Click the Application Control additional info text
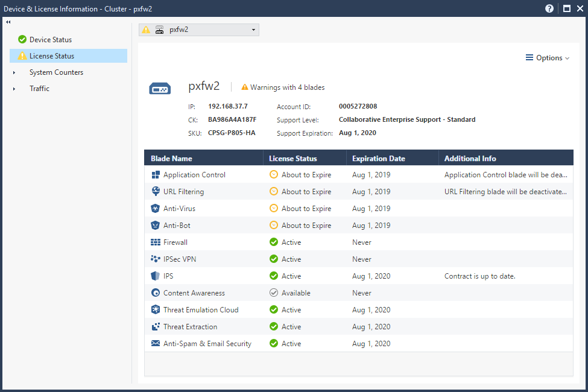Viewport: 588px width, 392px height. point(505,175)
